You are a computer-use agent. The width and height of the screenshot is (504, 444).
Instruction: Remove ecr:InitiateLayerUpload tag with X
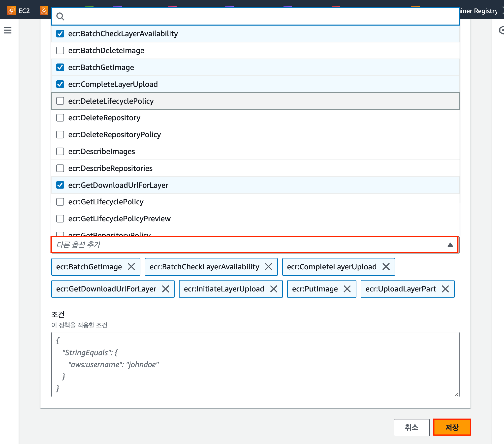pos(274,289)
